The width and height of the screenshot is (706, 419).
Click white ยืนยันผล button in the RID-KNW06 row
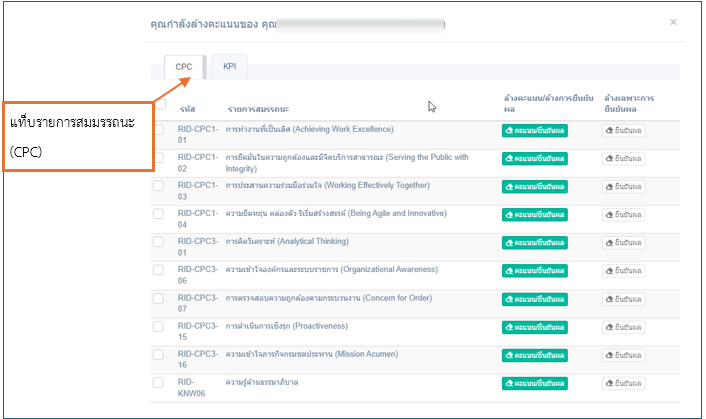[x=624, y=383]
